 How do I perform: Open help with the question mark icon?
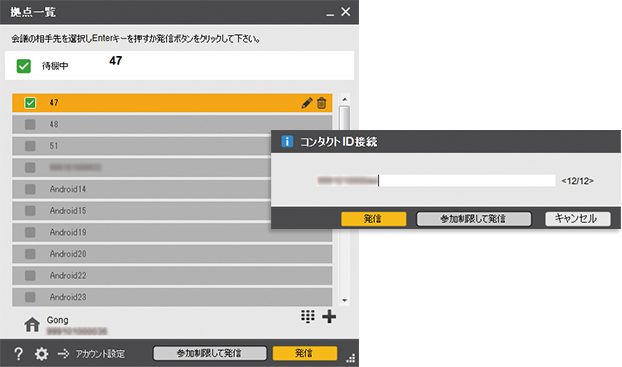[x=18, y=353]
